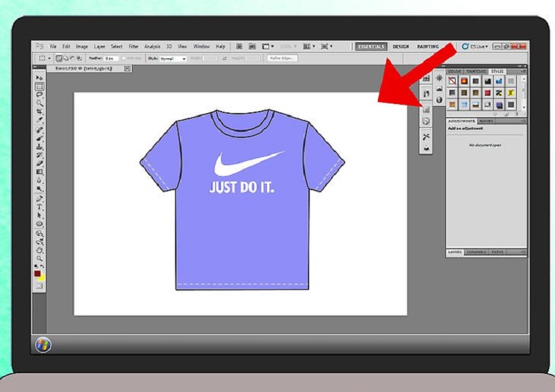
Task: Open the Style dropdown set to Normal
Action: 173,59
